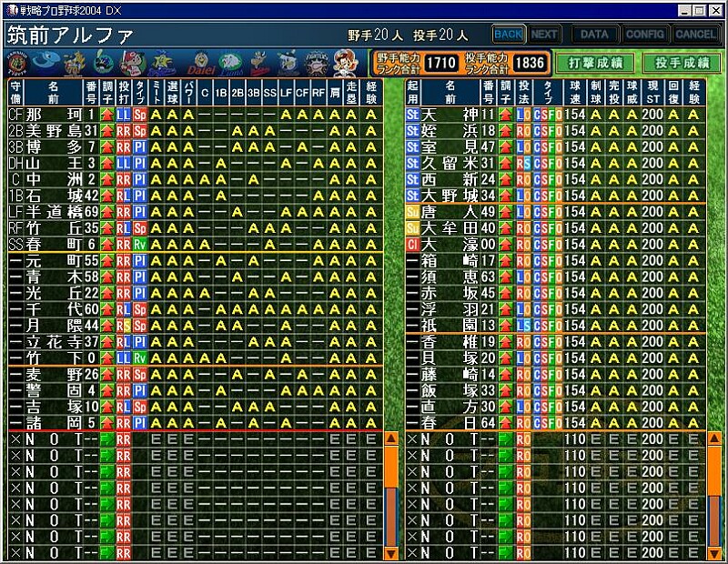
Task: Open the CONFIG screen
Action: point(644,35)
